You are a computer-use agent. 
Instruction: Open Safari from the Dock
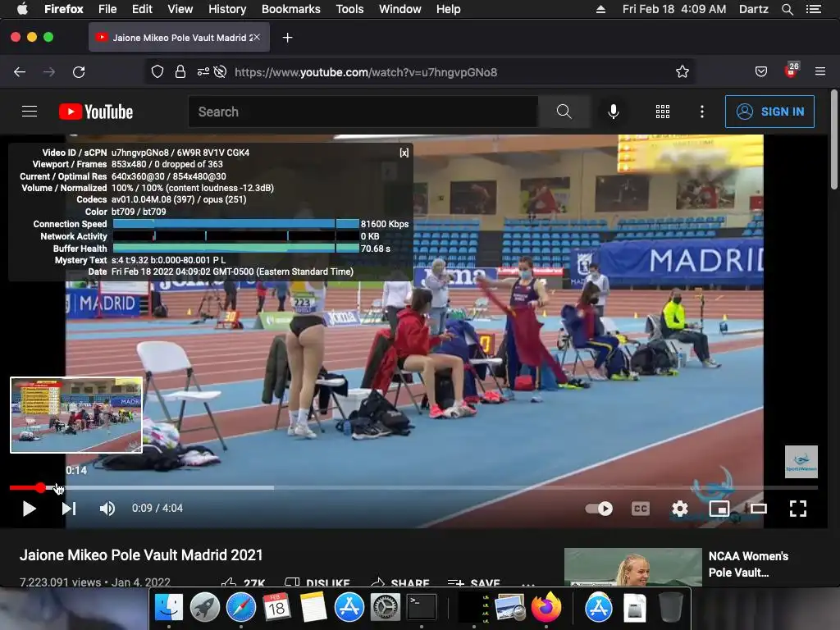tap(241, 607)
